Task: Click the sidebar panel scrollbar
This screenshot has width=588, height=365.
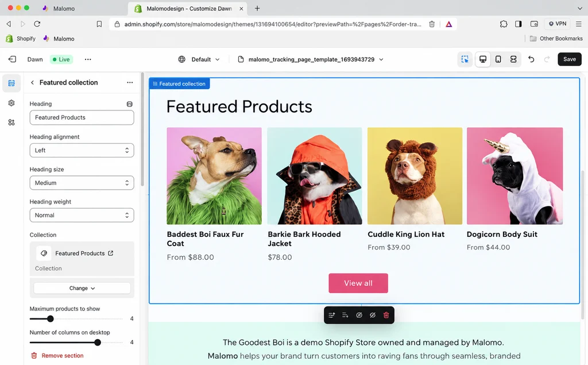Action: tap(142, 129)
